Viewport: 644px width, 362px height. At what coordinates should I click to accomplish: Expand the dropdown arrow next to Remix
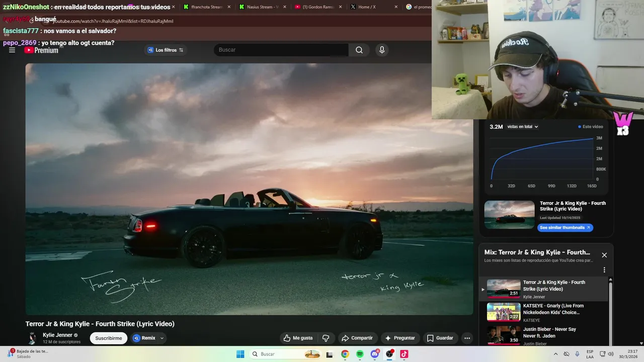162,338
